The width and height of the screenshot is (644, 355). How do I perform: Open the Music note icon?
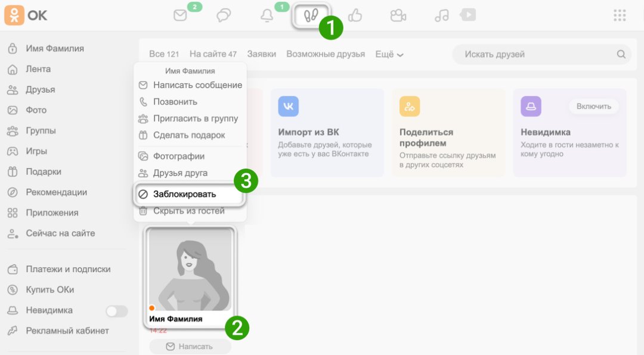442,16
